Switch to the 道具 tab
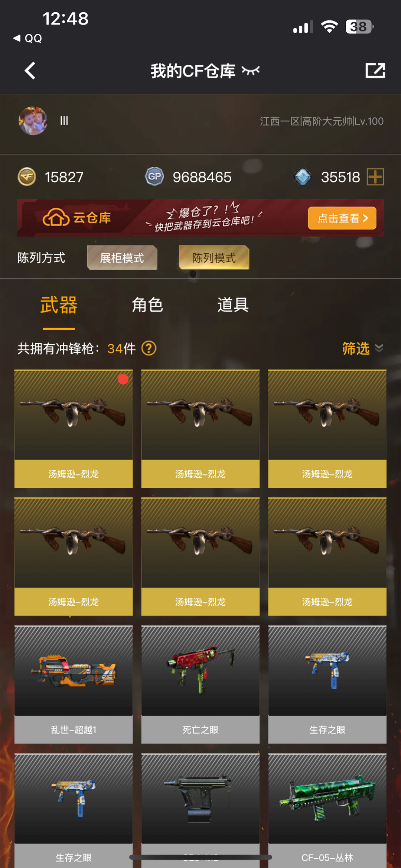Image resolution: width=401 pixels, height=868 pixels. tap(233, 305)
